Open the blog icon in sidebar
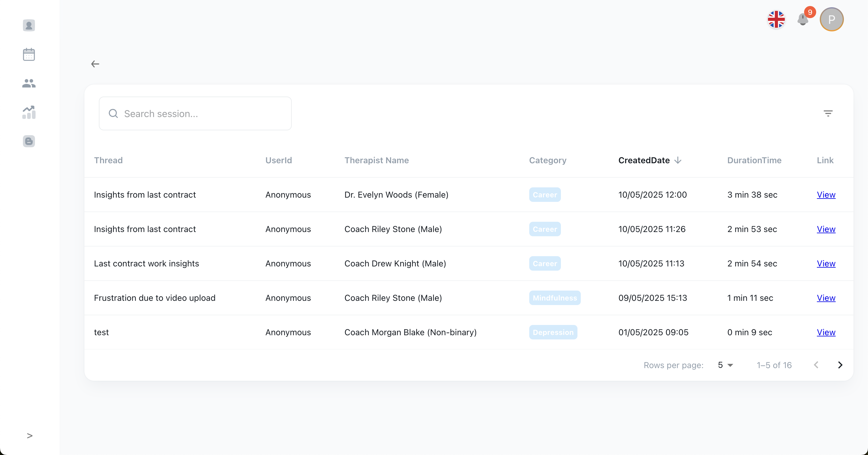Image resolution: width=868 pixels, height=455 pixels. 29,141
